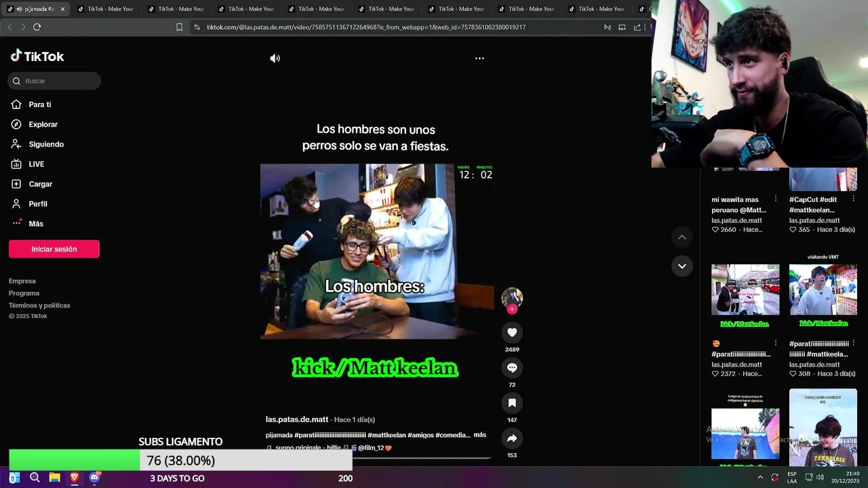Follow creator with the red plus badge

click(x=512, y=309)
